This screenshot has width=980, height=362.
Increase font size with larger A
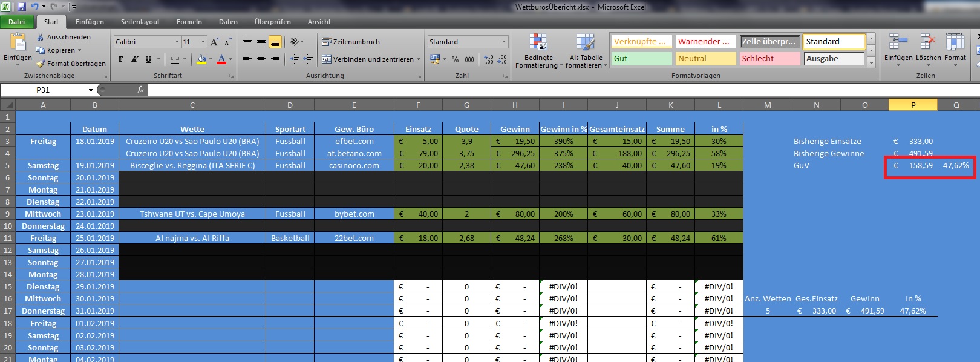click(x=215, y=42)
